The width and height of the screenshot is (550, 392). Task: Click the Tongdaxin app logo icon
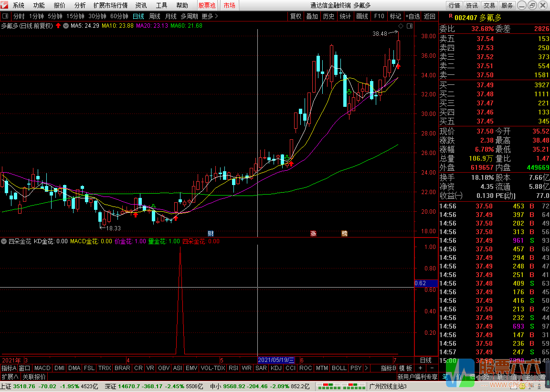(x=4, y=5)
